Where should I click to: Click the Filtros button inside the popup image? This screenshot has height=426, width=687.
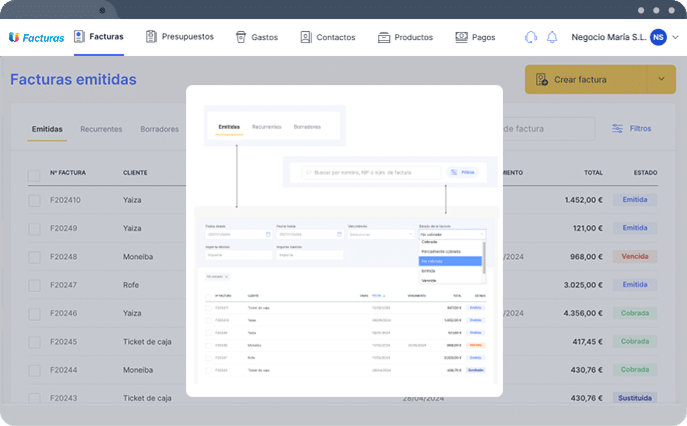click(x=463, y=172)
